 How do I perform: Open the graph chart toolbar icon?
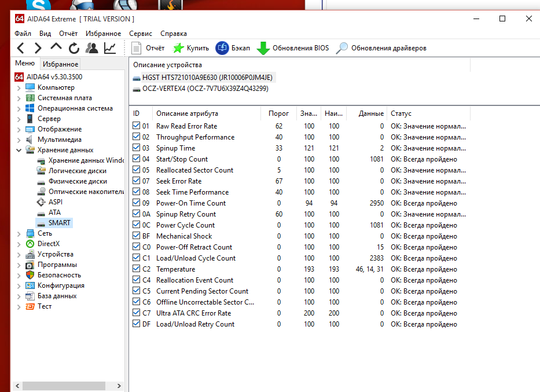110,48
